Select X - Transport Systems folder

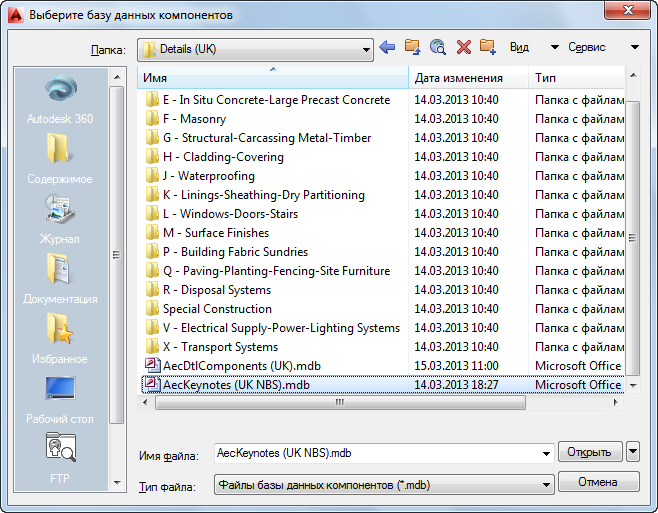[220, 347]
